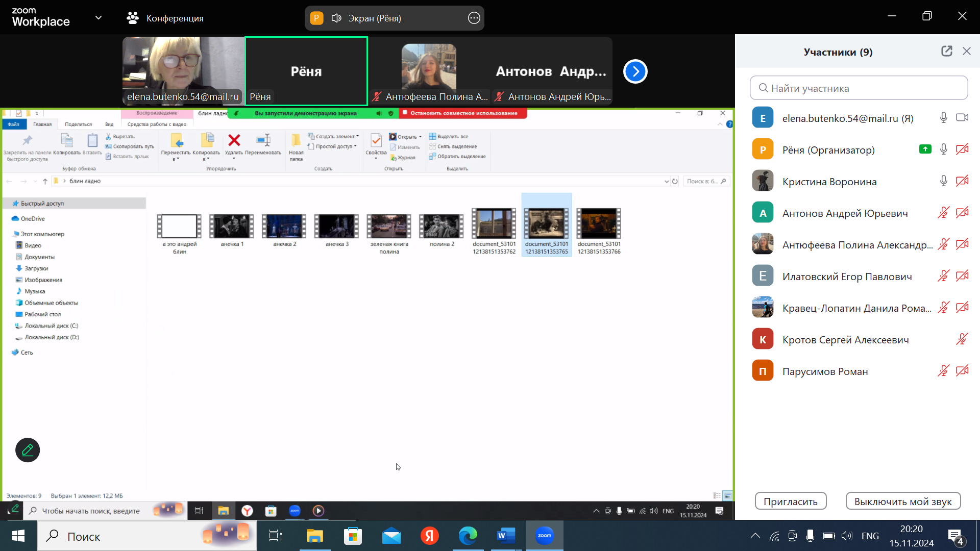
Task: Open the Открыть dropdown arrow
Action: [420, 137]
